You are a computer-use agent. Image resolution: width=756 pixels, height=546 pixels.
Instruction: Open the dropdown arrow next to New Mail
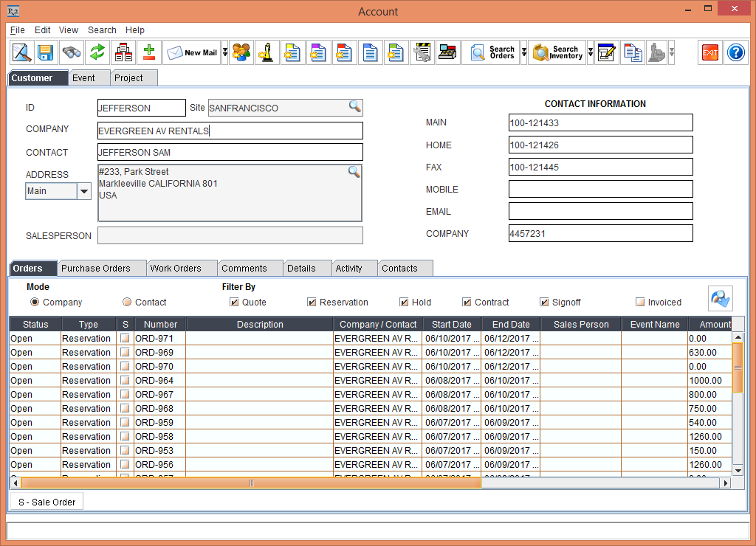(225, 53)
